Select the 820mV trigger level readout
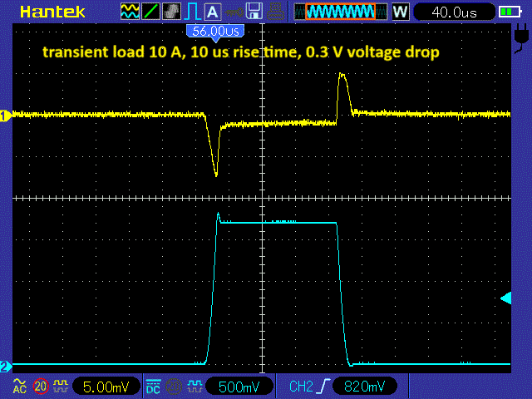Screen dimensions: 532x399 click(x=365, y=387)
